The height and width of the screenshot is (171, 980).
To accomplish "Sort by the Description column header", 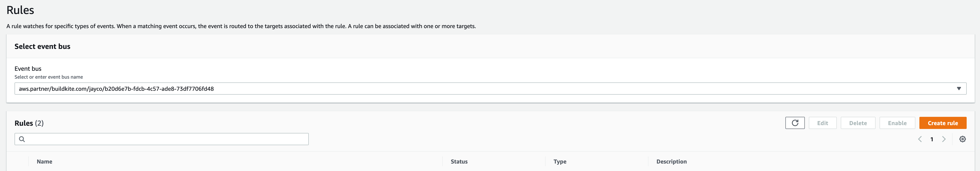I will (x=671, y=161).
